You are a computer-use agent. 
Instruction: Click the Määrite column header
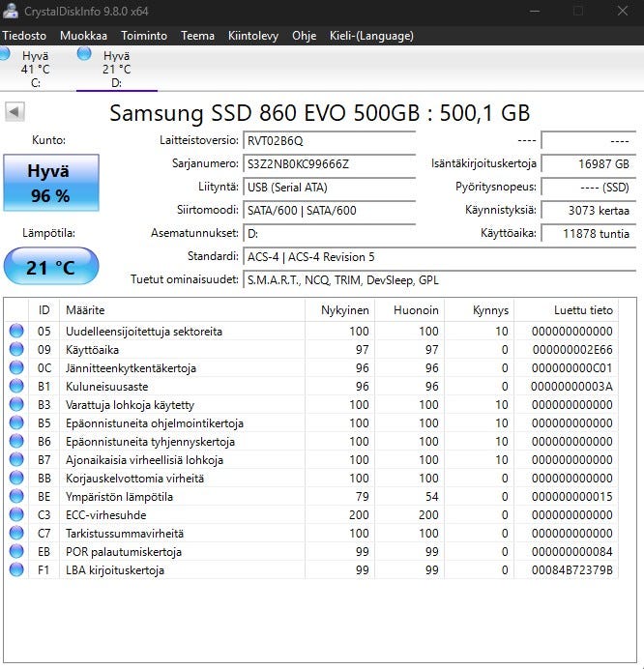[x=85, y=310]
